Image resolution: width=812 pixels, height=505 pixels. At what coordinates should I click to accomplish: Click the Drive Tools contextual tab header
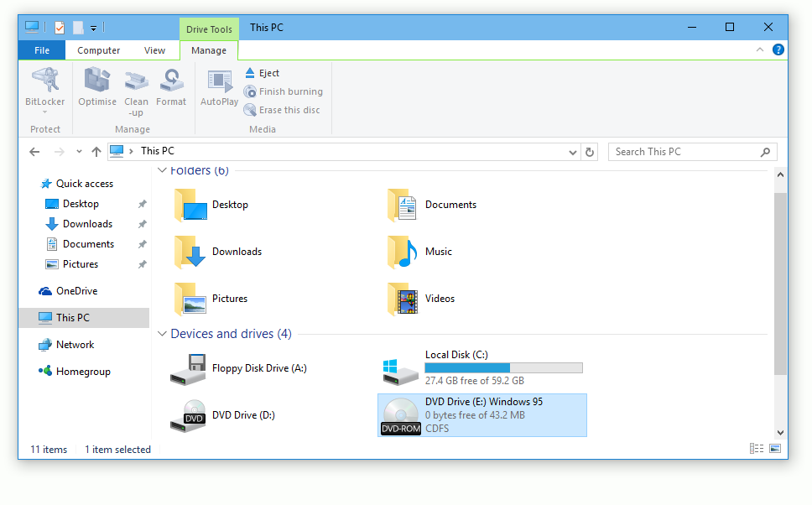click(209, 29)
